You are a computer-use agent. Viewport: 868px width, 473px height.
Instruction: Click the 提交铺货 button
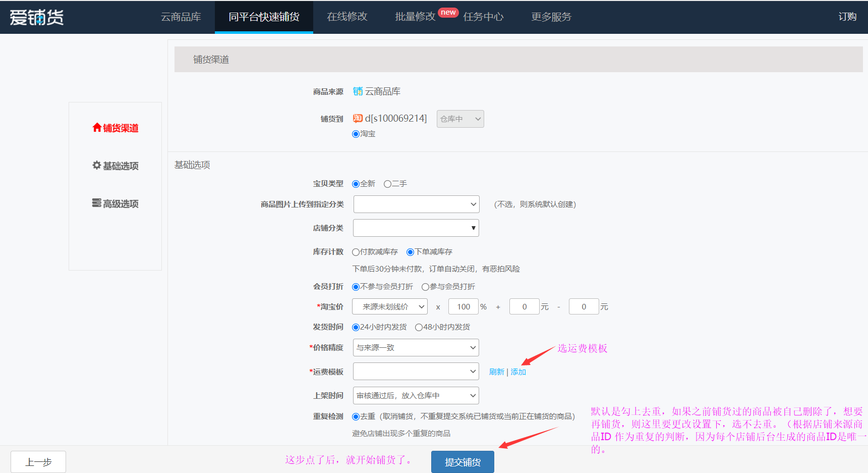(462, 462)
